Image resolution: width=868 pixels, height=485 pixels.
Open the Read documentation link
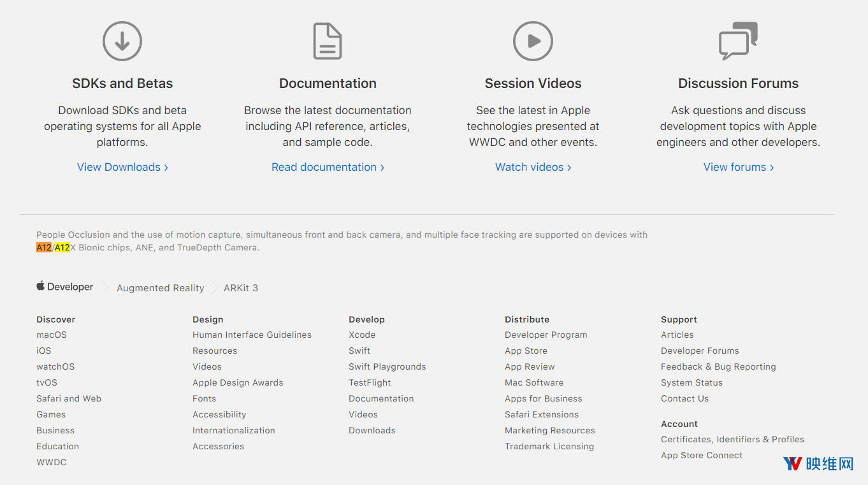328,167
